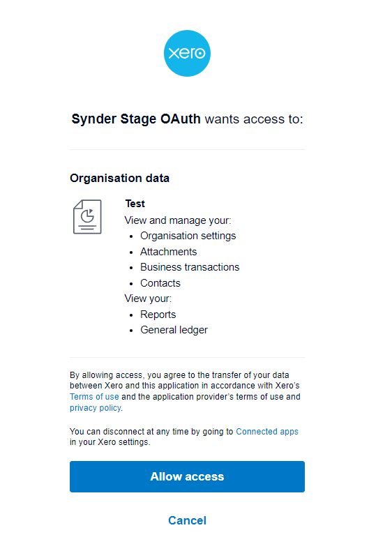Click the Attachments list item
The image size is (392, 544).
(x=169, y=252)
